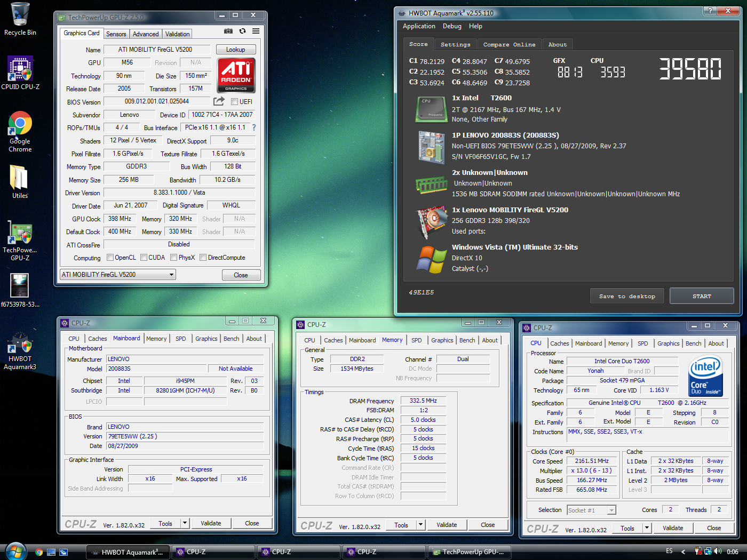Open Validation tab in GPU-Z

point(177,34)
